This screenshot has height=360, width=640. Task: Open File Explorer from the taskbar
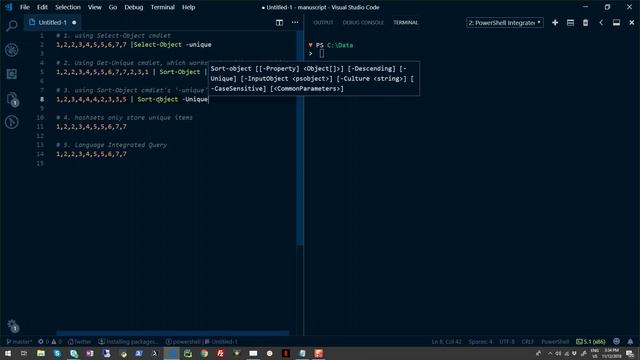coord(41,353)
